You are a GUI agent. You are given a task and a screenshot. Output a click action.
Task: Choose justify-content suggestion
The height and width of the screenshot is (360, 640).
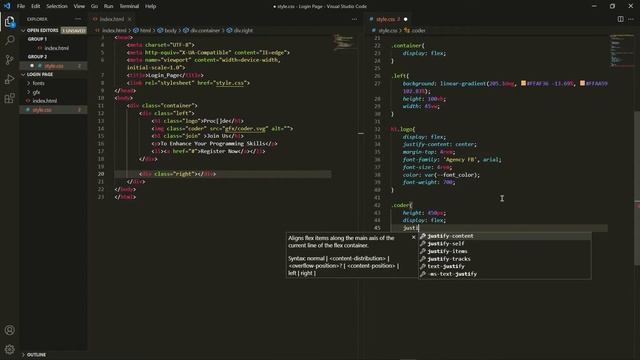tap(505, 236)
